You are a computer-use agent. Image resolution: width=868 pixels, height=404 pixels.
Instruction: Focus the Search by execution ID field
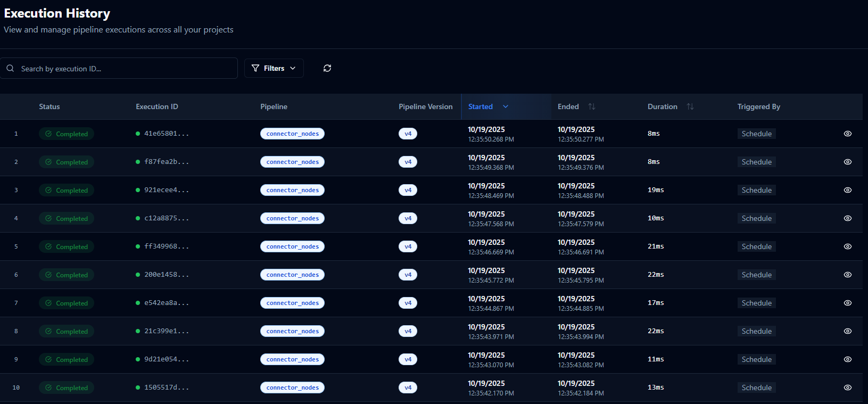click(119, 68)
